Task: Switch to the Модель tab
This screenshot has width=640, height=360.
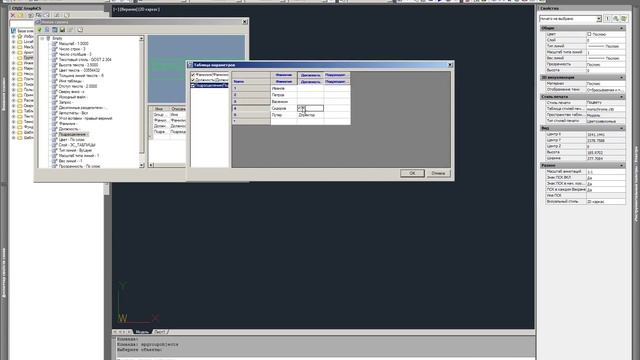Action: 142,332
